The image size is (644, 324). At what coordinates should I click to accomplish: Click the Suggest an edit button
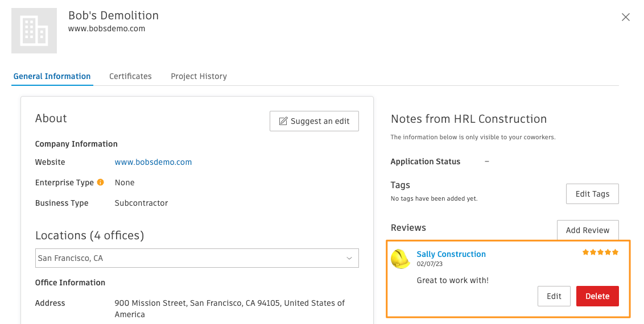click(x=314, y=121)
